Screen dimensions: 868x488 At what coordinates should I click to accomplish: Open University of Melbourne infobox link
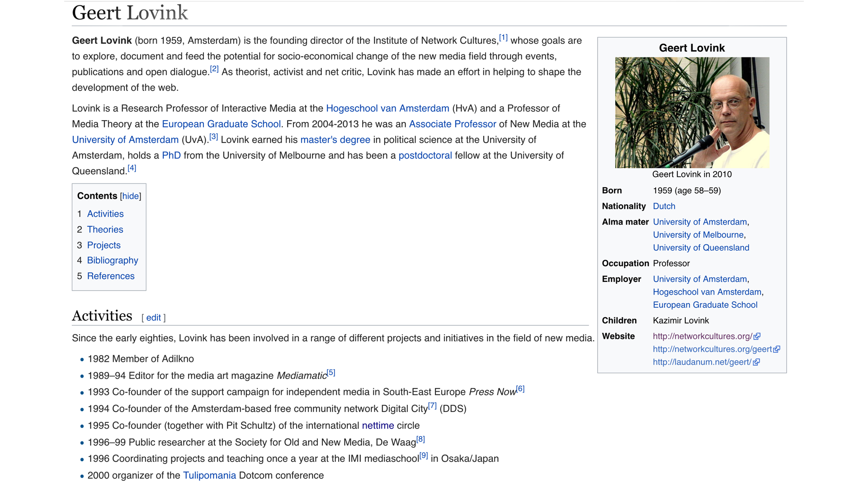coord(698,235)
